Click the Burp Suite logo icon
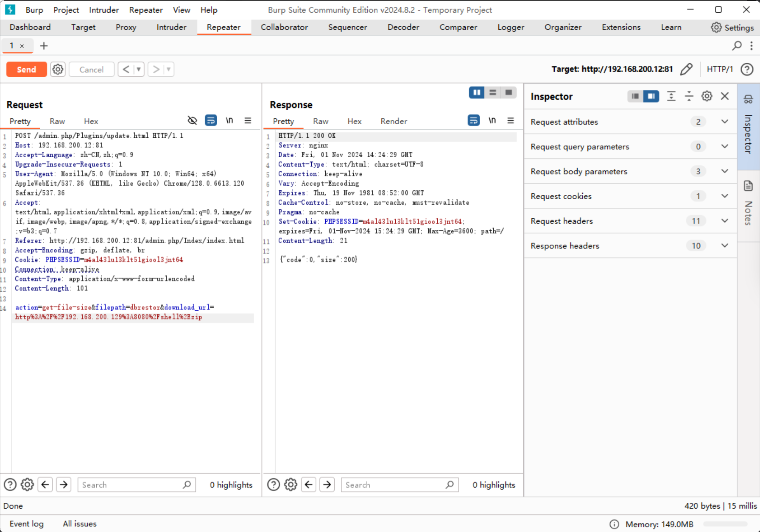The image size is (760, 532). (10, 9)
